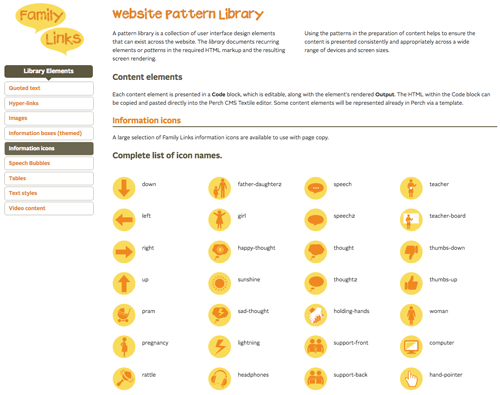Viewport: 500px width, 395px height.
Task: Click the 'thumbs-down' label text
Action: 447,248
